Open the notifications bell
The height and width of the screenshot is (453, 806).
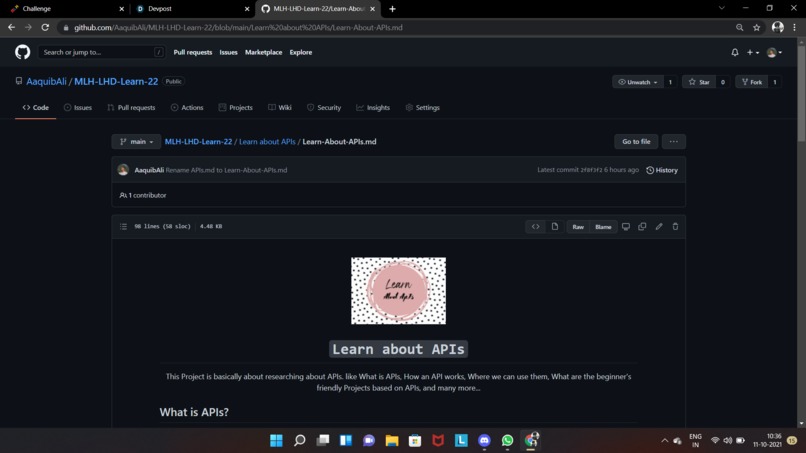[735, 52]
